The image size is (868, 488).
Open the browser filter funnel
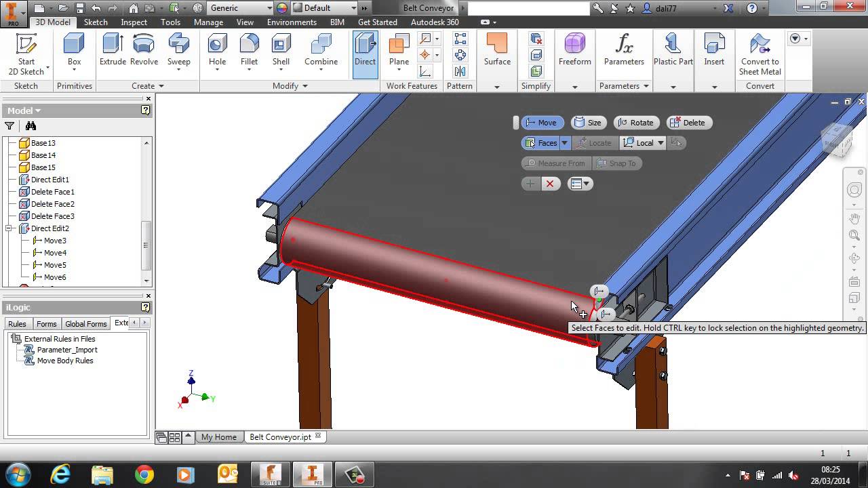(x=9, y=126)
